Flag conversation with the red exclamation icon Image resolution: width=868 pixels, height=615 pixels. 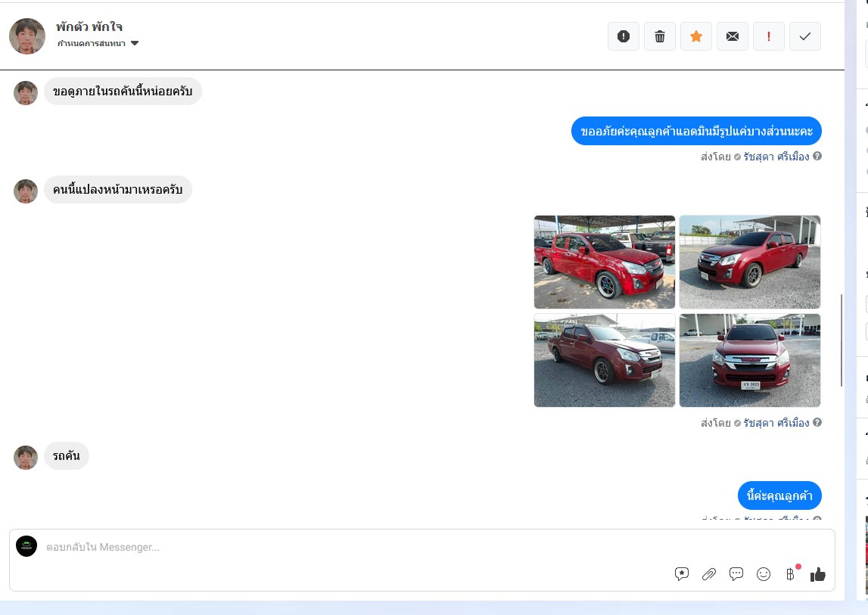pos(768,36)
